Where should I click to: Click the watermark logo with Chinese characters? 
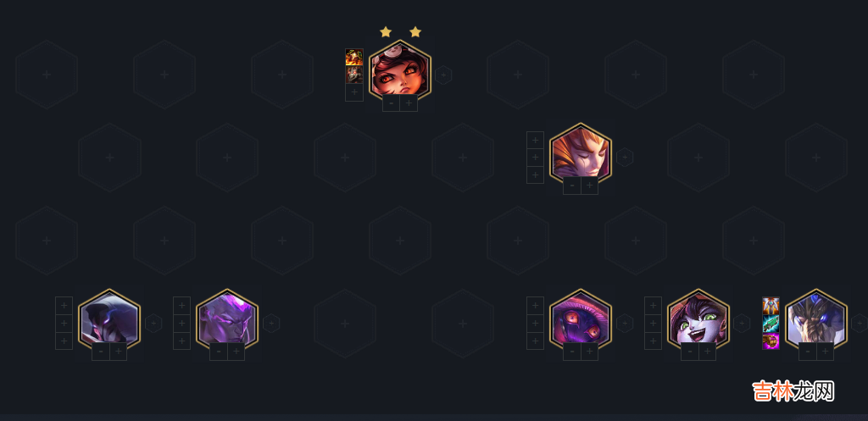(793, 391)
